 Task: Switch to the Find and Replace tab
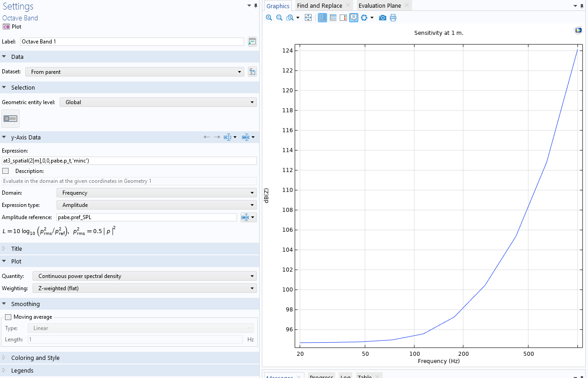[319, 5]
